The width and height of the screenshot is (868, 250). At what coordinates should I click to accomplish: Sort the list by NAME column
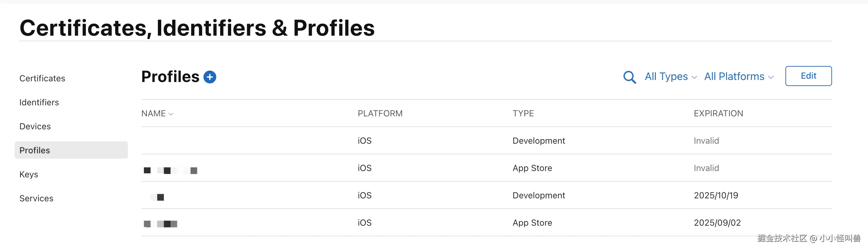(x=157, y=114)
